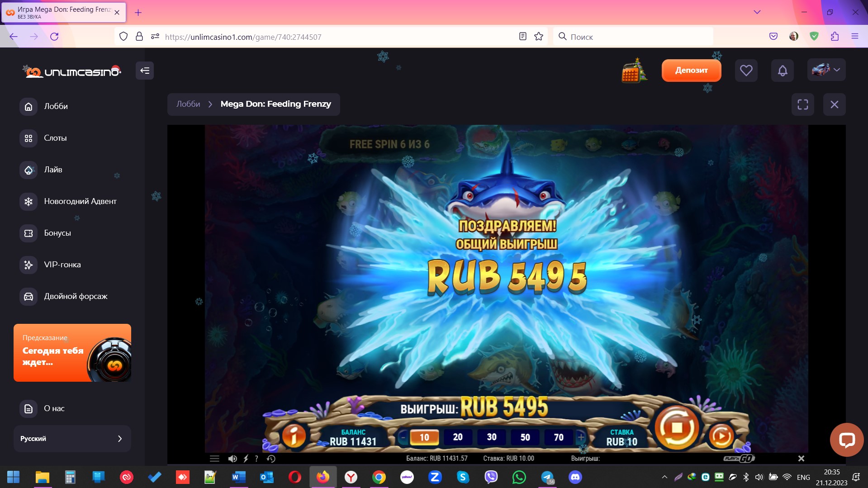This screenshot has height=488, width=868.
Task: Open the Windows Start menu
Action: pyautogui.click(x=14, y=477)
